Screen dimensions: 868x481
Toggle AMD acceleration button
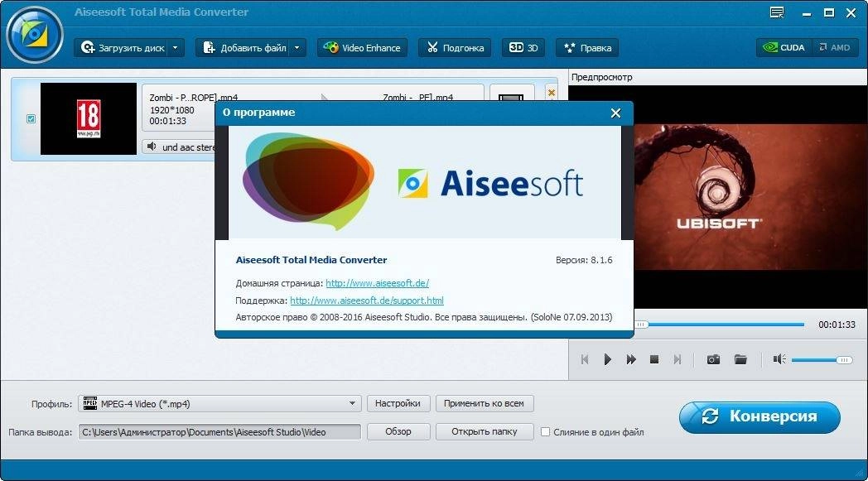[835, 47]
